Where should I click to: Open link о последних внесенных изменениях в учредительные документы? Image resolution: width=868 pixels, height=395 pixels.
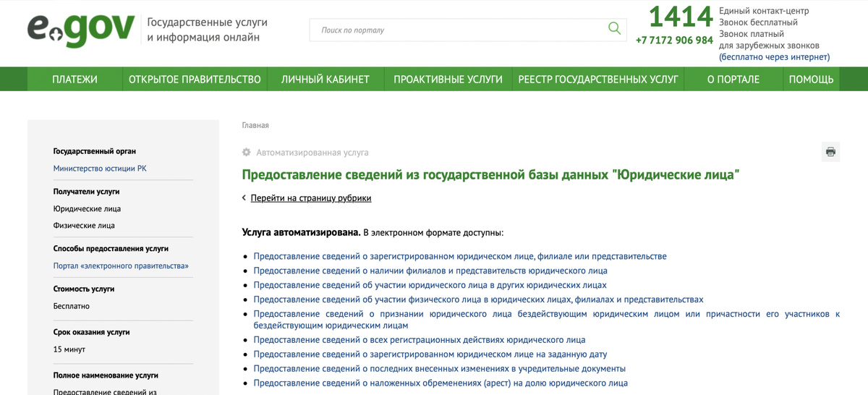point(440,369)
